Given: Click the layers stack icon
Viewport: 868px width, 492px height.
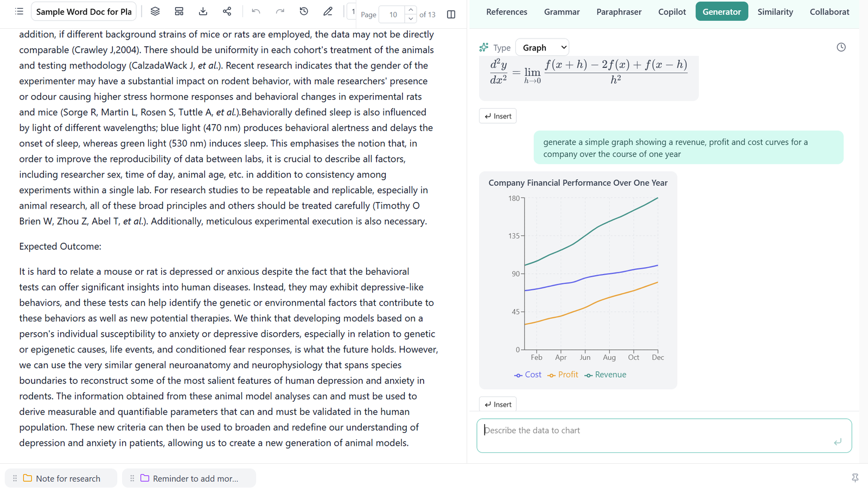Looking at the screenshot, I should click(x=155, y=11).
